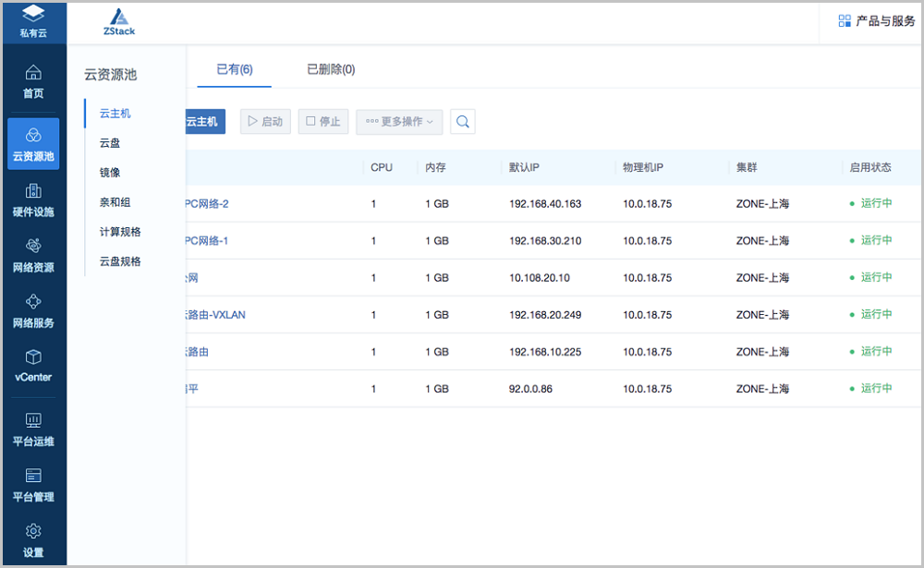Open the 平台运维 platform operations icon
This screenshot has width=924, height=568.
point(33,421)
